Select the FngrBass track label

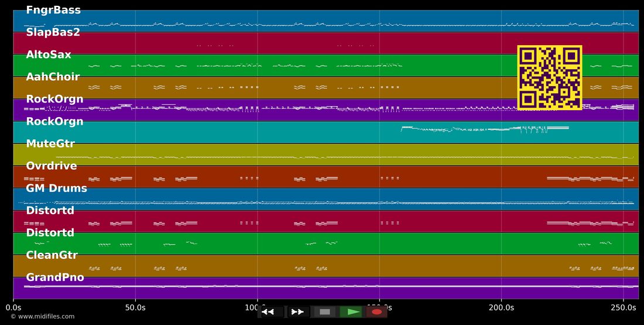(x=53, y=11)
